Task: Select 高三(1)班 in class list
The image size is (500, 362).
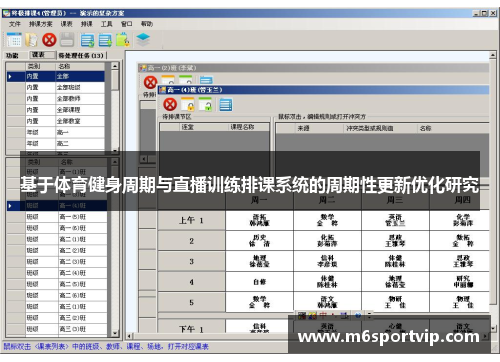Action: (x=57, y=307)
